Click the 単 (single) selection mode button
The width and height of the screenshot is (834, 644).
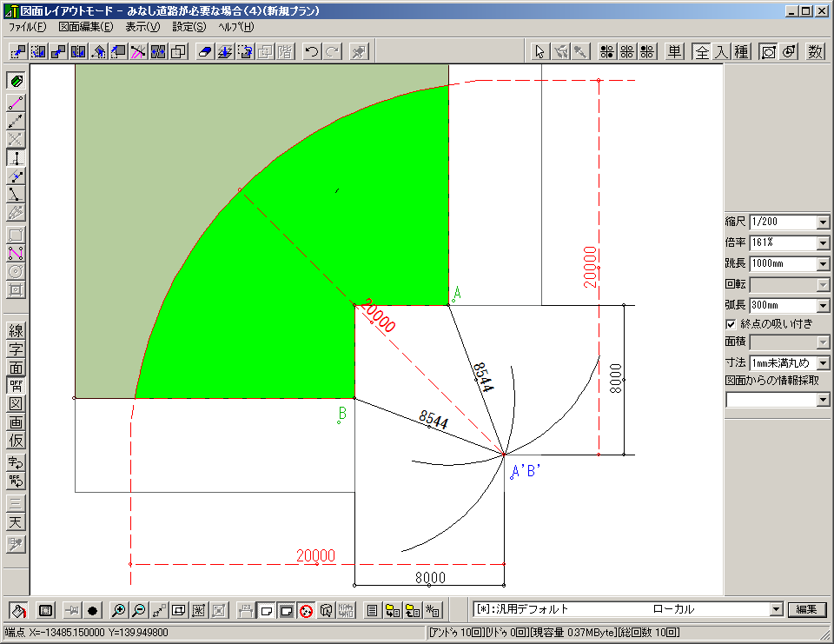(x=674, y=51)
